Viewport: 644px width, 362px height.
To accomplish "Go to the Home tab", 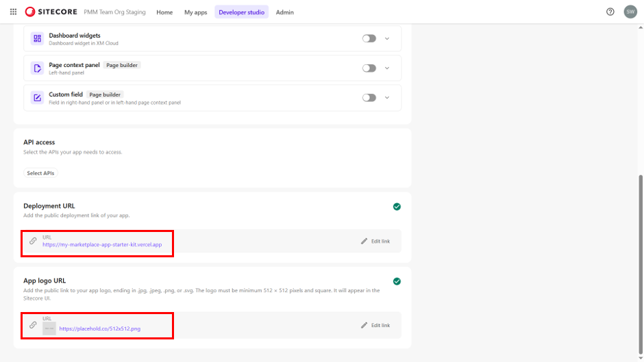I will pos(164,12).
